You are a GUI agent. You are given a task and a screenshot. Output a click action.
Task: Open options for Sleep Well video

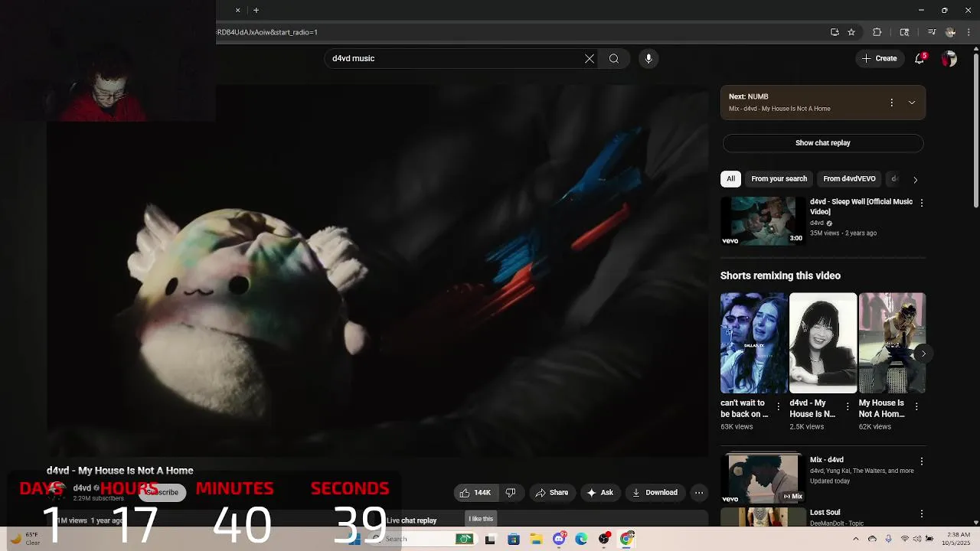(922, 203)
